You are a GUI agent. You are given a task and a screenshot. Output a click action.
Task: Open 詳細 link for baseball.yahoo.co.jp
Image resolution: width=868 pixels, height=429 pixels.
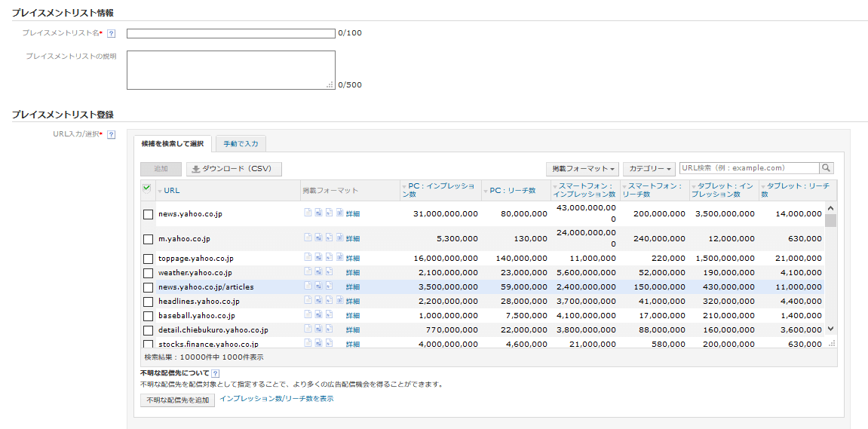click(353, 316)
